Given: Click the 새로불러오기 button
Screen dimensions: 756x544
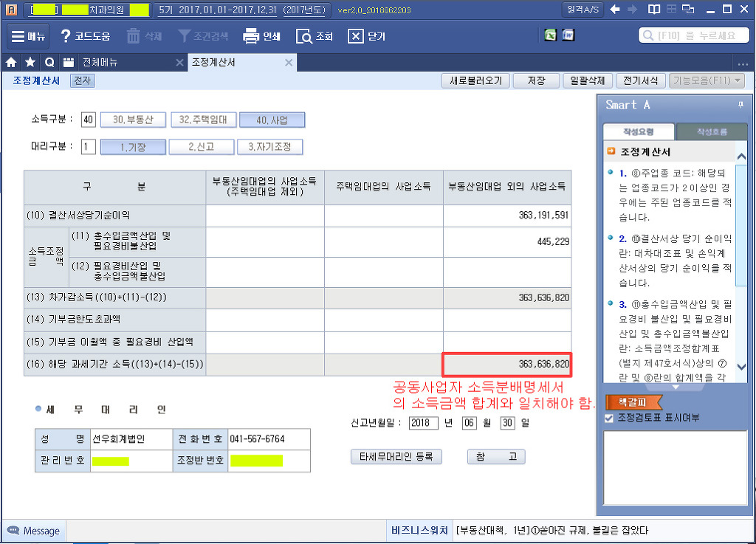Looking at the screenshot, I should pyautogui.click(x=476, y=80).
